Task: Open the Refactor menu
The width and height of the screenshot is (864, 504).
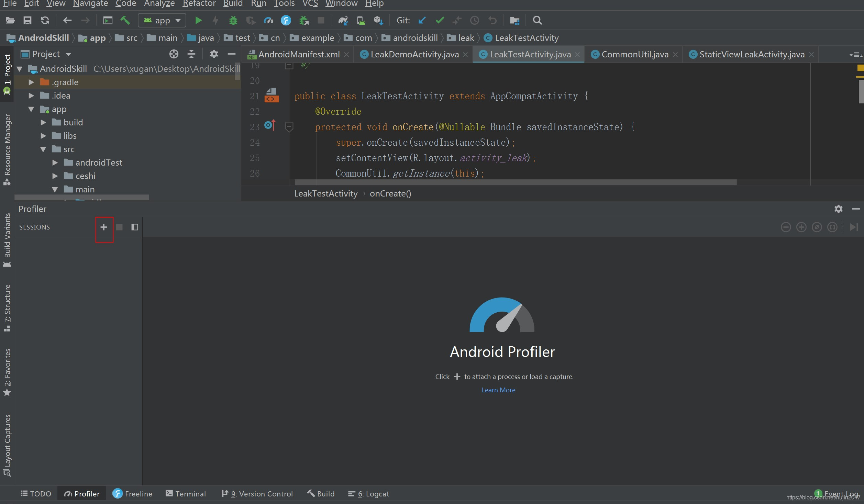Action: coord(199,4)
